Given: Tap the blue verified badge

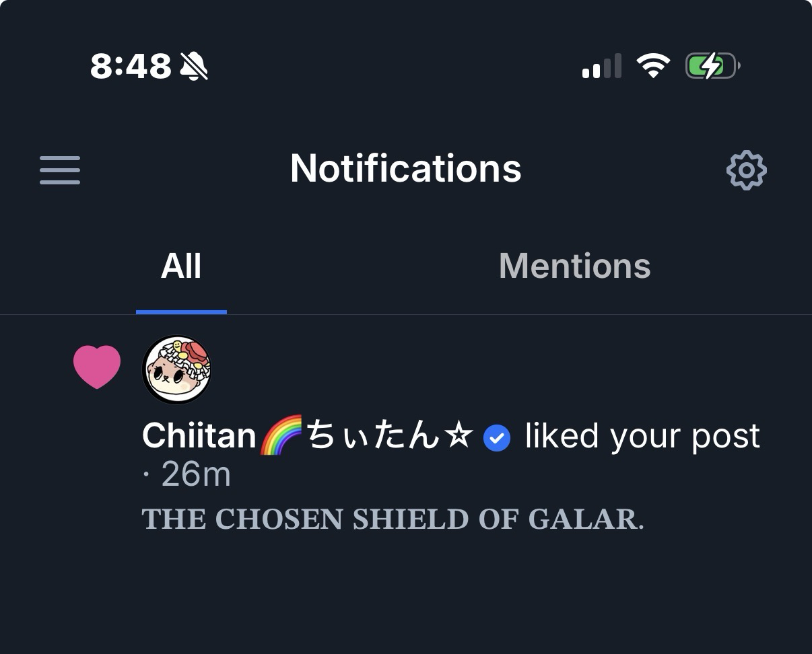Looking at the screenshot, I should 497,438.
